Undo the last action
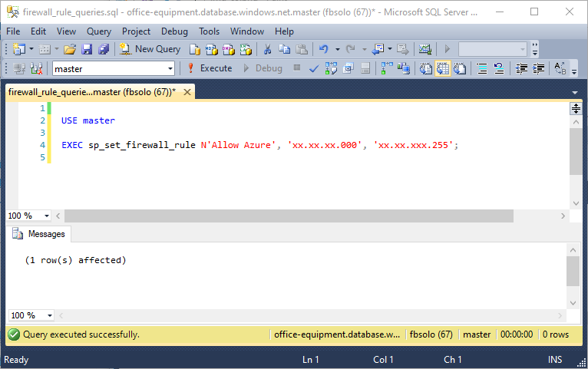This screenshot has height=369, width=588. pos(324,49)
